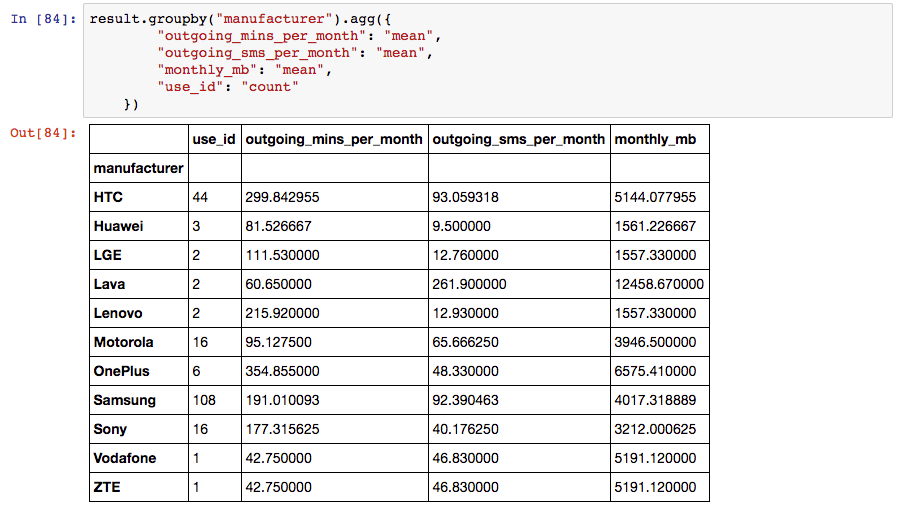Select the Samsung row label
The height and width of the screenshot is (512, 903).
pyautogui.click(x=125, y=400)
